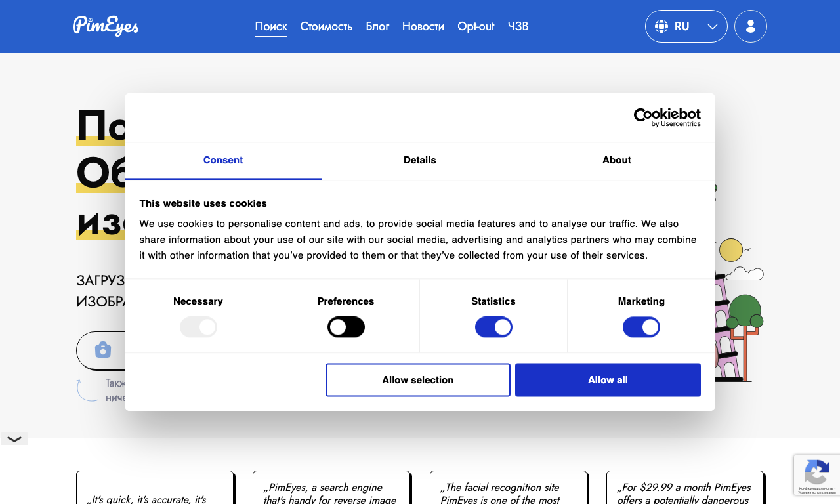The image size is (840, 504).
Task: Switch to the Details tab
Action: (420, 160)
